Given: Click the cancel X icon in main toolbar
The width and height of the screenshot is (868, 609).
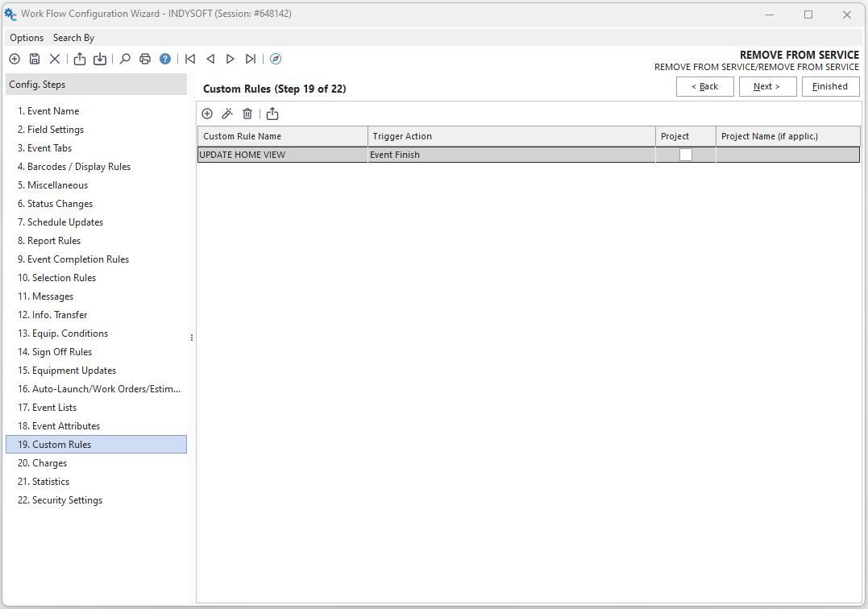Looking at the screenshot, I should click(55, 59).
